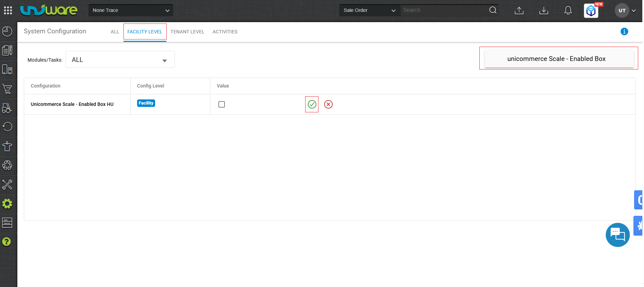Viewport: 644px width, 287px height.
Task: Toggle the Enabled Box HU checkbox
Action: 221,104
